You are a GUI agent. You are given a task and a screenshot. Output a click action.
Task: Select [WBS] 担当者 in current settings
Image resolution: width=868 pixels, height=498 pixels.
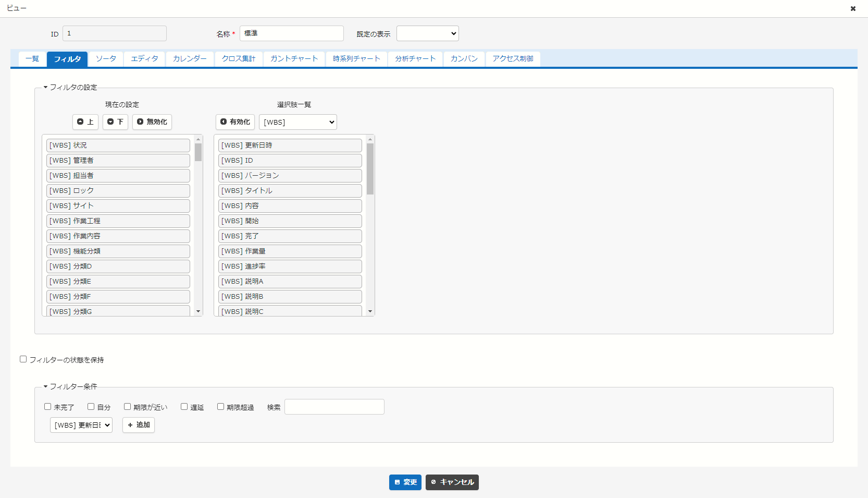118,176
